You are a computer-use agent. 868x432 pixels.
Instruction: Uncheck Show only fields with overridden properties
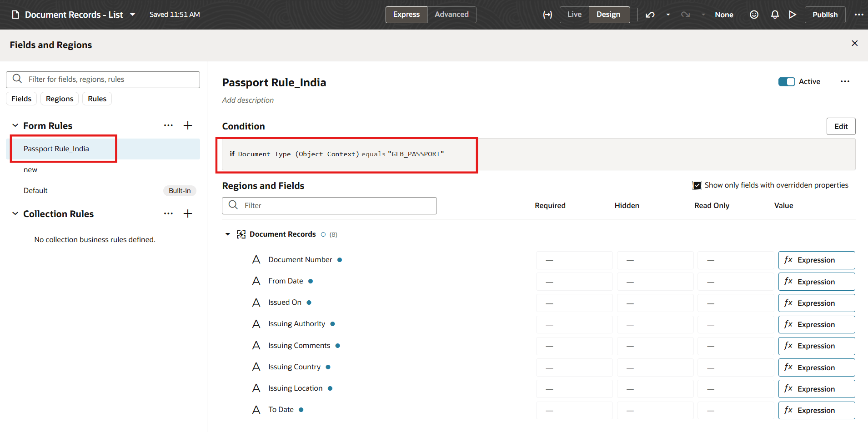[697, 185]
